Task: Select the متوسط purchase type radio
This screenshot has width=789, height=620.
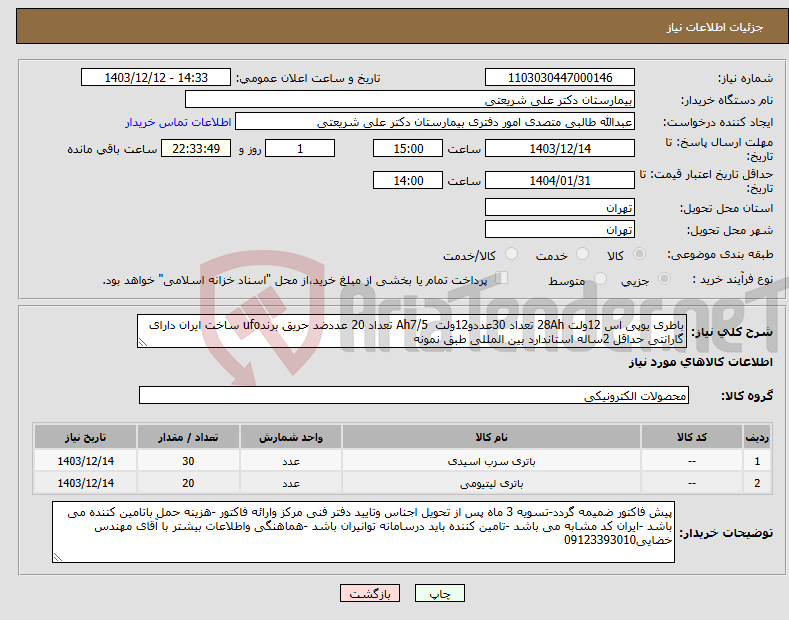Action: (x=600, y=279)
